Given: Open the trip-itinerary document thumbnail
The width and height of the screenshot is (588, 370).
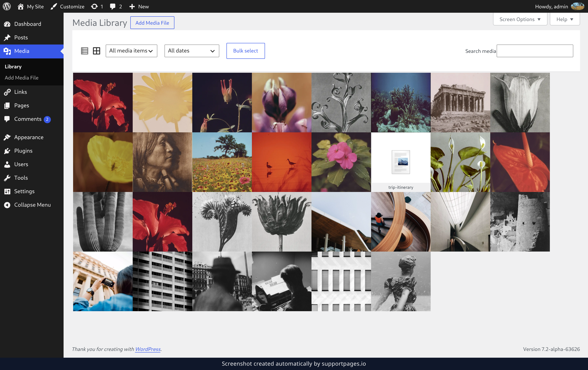Looking at the screenshot, I should [x=401, y=162].
